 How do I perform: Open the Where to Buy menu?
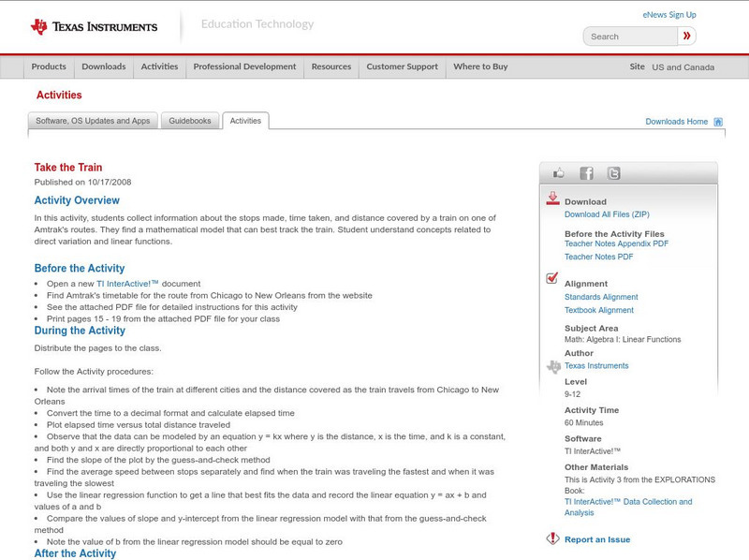click(480, 66)
